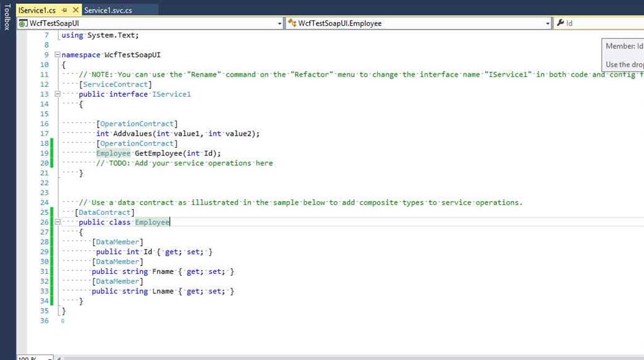Open the Id member dropdown
The image size is (644, 360).
(599, 23)
